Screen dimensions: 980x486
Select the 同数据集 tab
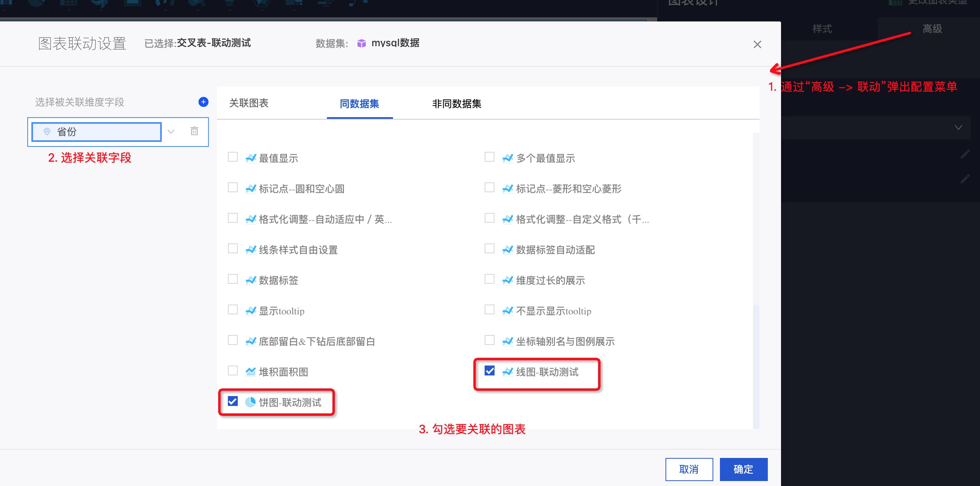click(359, 104)
